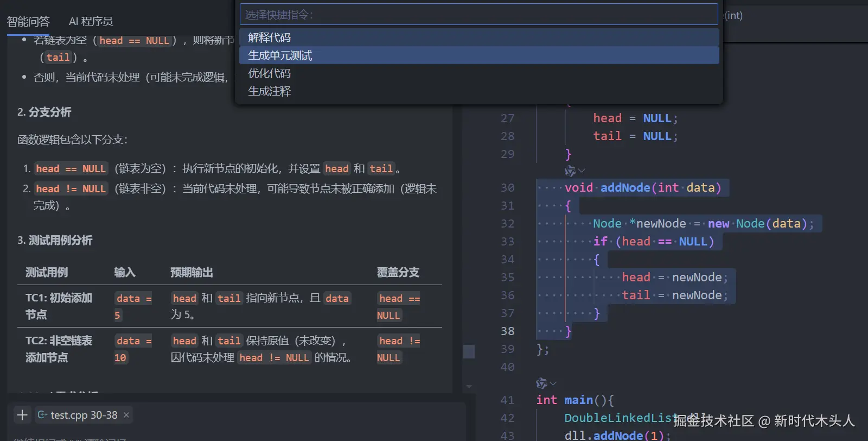This screenshot has width=868, height=441.
Task: Click the 2. 分支分析 heading
Action: click(44, 112)
